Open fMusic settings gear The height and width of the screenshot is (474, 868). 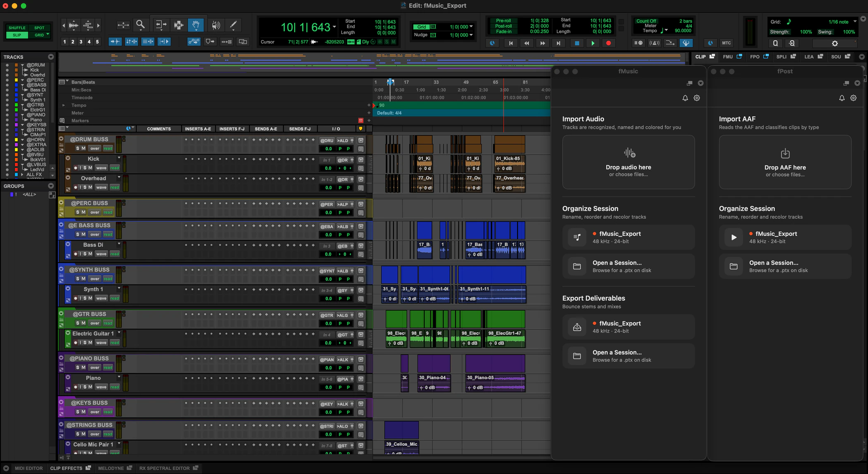click(697, 98)
